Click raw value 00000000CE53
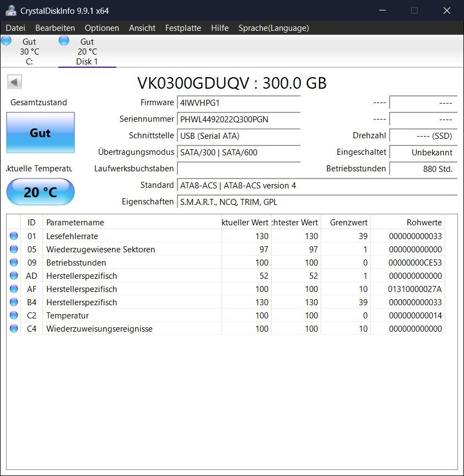Viewport: 464px width, 476px height. pyautogui.click(x=415, y=263)
